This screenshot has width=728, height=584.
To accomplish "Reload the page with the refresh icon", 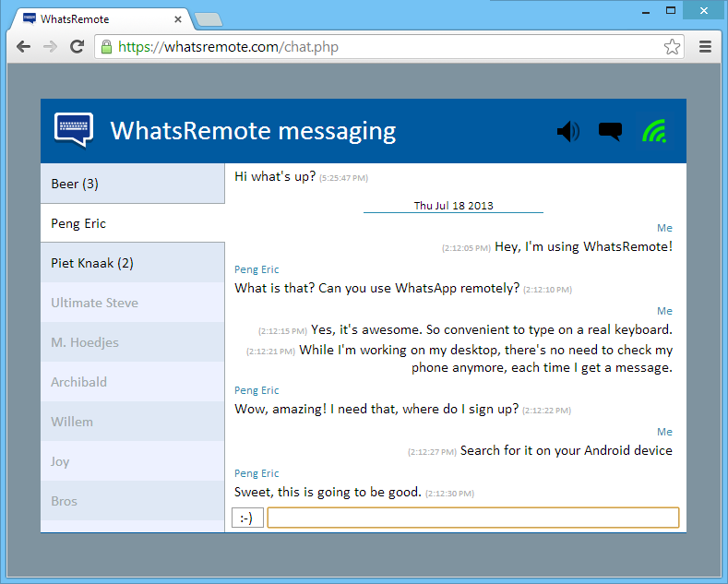I will (x=77, y=46).
